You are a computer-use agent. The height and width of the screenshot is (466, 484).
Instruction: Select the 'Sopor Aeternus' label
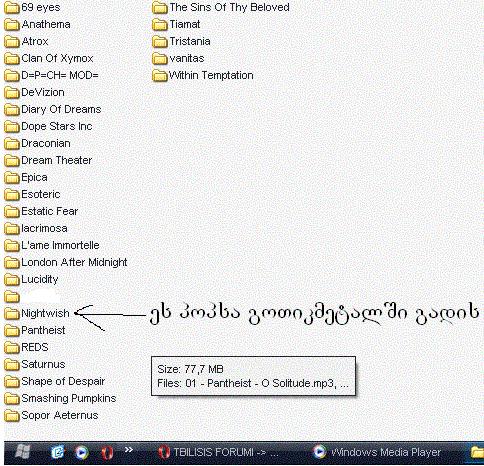point(60,415)
